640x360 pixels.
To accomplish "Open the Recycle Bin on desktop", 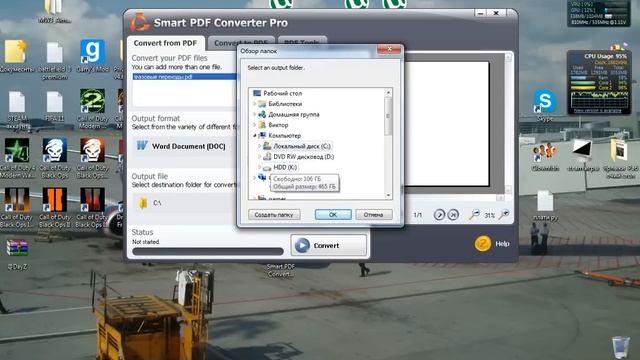I will pyautogui.click(x=620, y=347).
